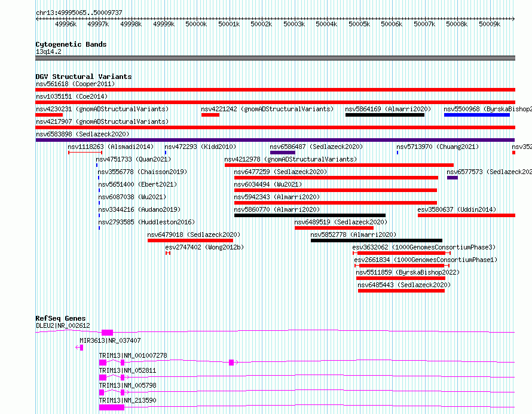Click red bar of nsv5942343 (Almarri2020)

pos(335,203)
